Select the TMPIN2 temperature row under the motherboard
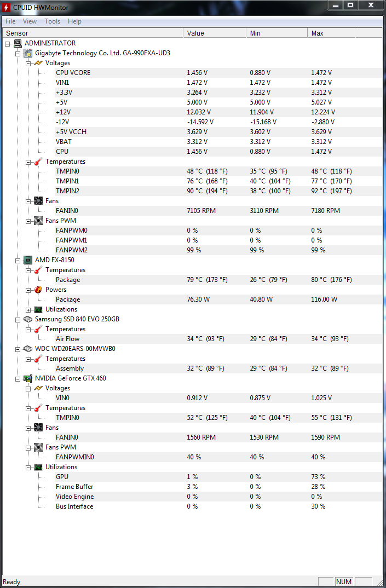This screenshot has height=588, width=386. [218, 191]
